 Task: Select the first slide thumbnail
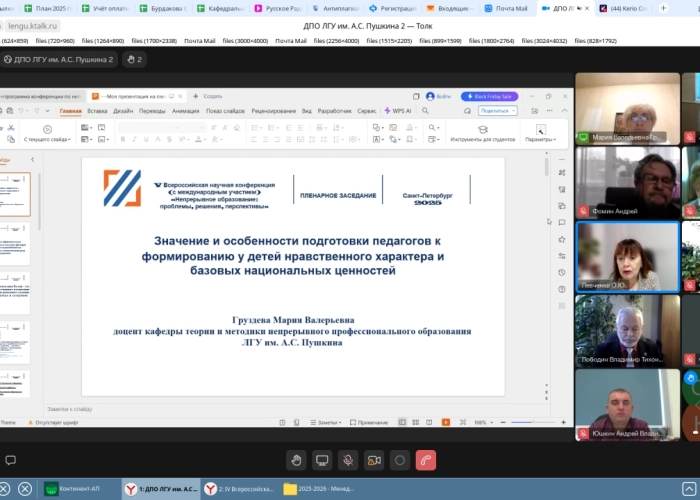point(16,194)
